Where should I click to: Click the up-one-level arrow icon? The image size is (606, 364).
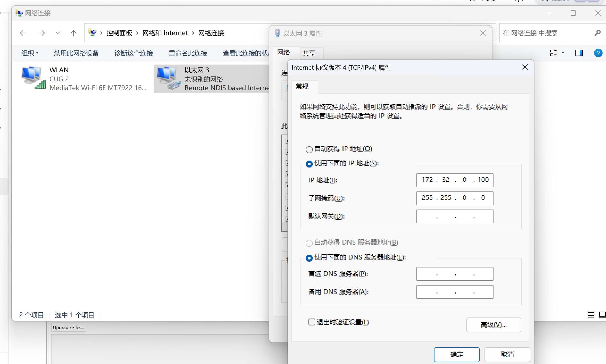(x=74, y=33)
